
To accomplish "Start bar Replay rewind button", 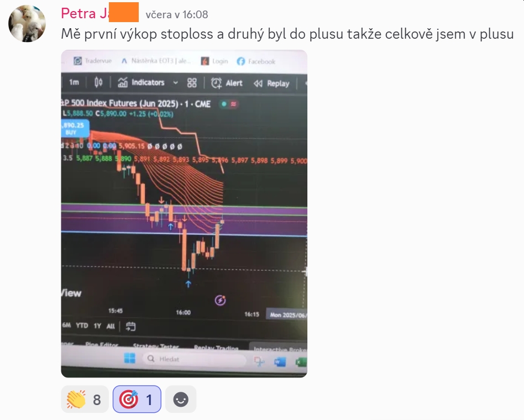I will click(271, 83).
